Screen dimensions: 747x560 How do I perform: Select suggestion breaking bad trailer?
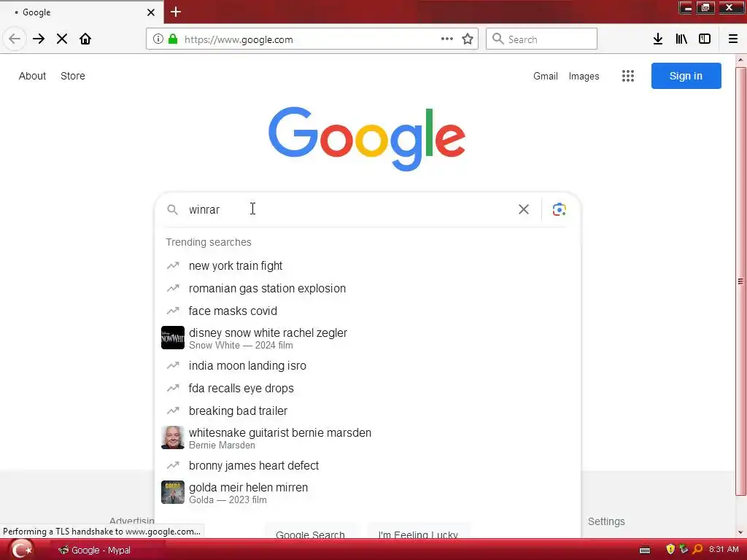point(368,411)
